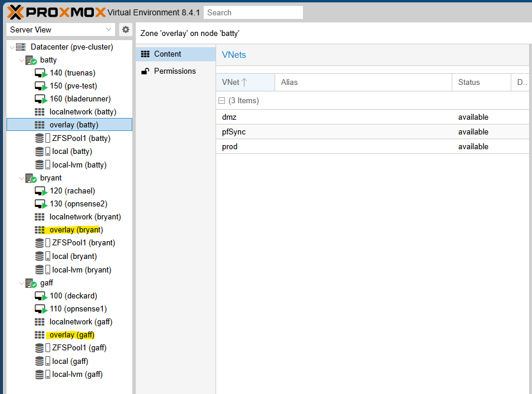Viewport: 532px width, 394px height.
Task: Click the Datacenter icon in tree
Action: pos(21,47)
